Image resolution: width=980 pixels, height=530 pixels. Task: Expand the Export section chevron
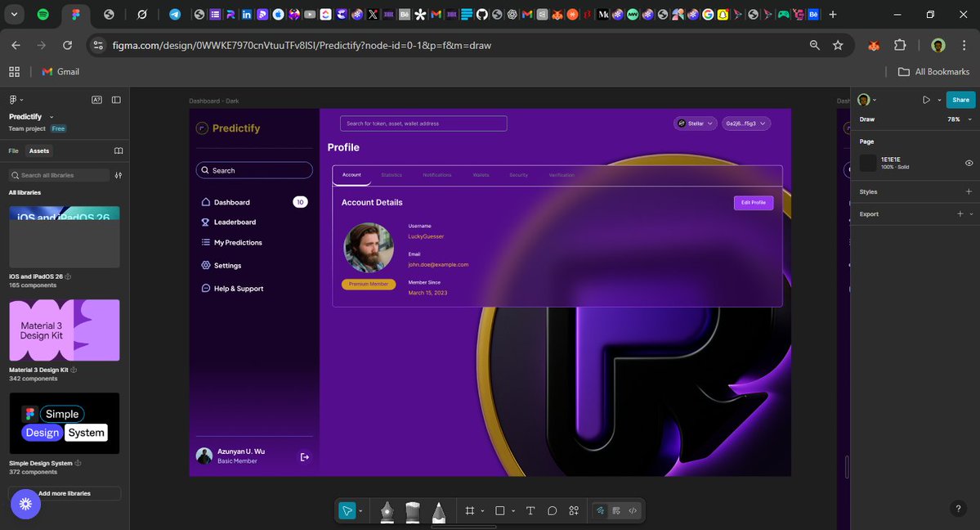(971, 214)
